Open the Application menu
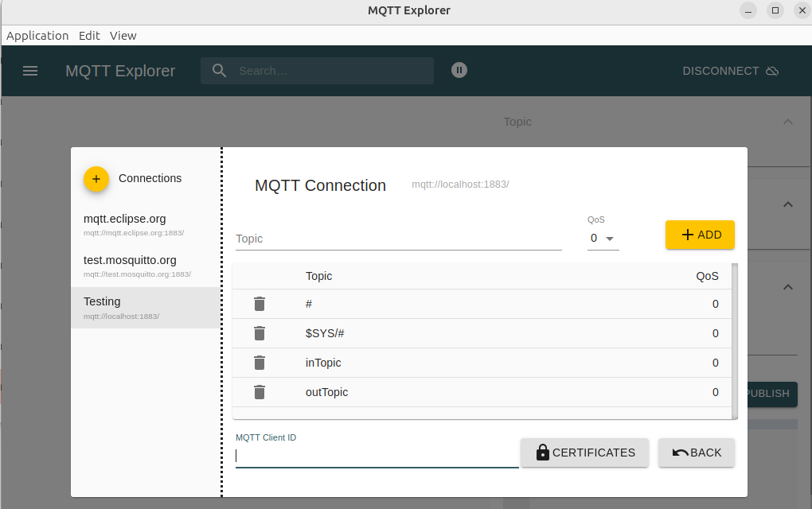 point(37,36)
